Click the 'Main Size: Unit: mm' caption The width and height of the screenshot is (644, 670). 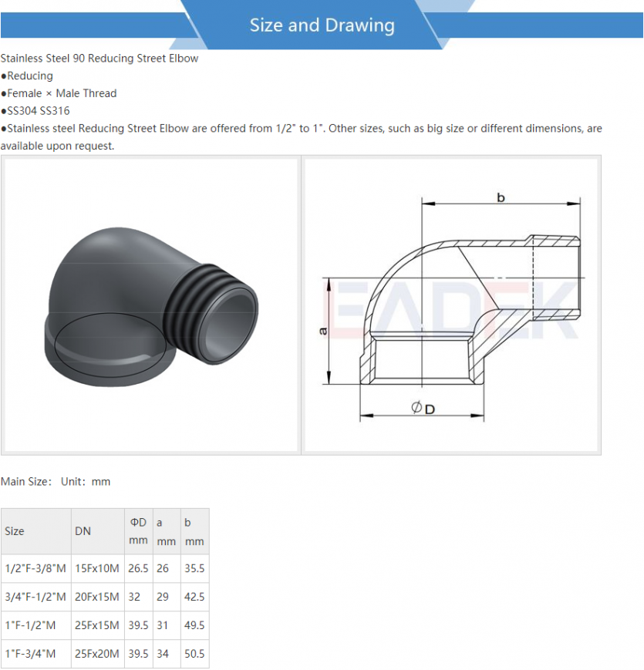click(x=56, y=482)
